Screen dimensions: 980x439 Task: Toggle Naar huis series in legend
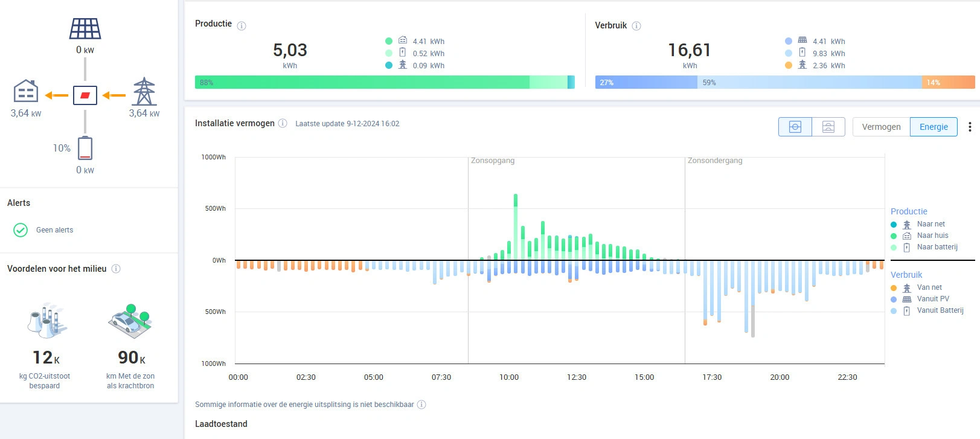(x=920, y=236)
